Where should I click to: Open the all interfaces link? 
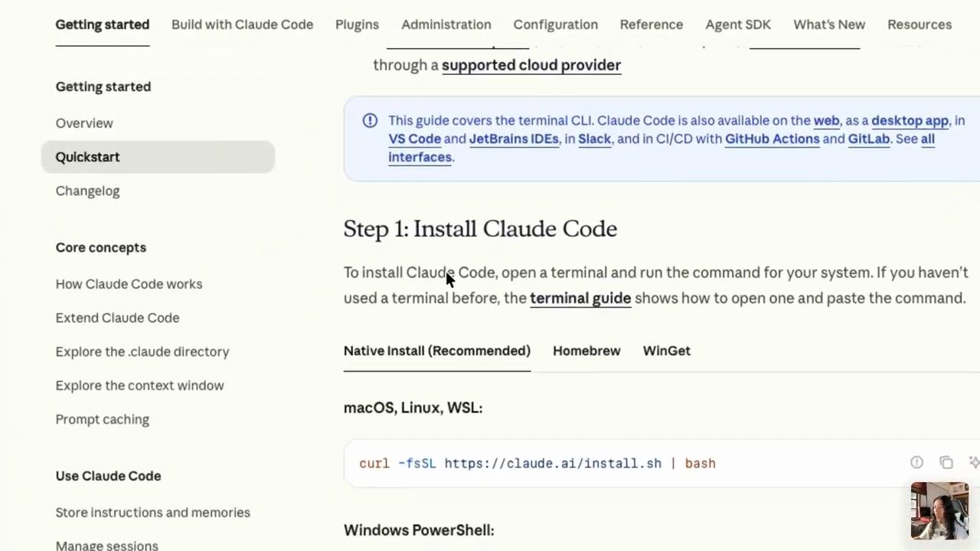[x=420, y=157]
